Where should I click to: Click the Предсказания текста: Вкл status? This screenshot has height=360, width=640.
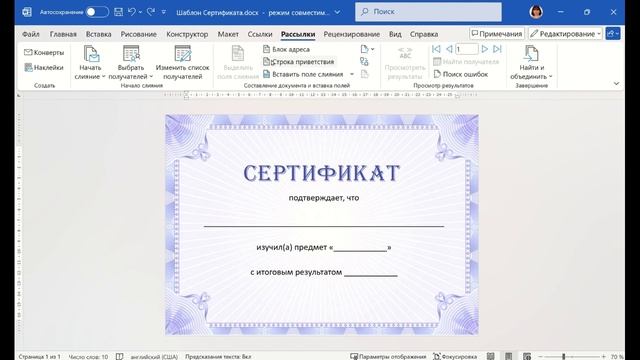click(218, 356)
